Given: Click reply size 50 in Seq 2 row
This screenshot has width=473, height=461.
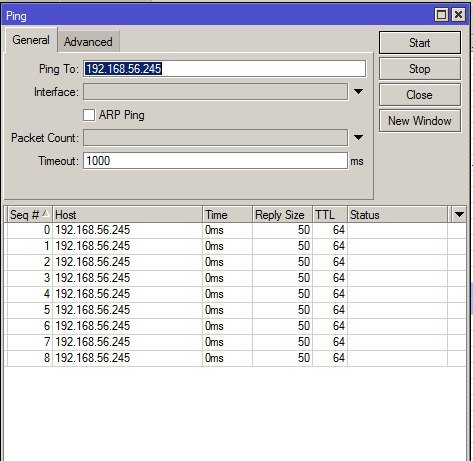Looking at the screenshot, I should pyautogui.click(x=304, y=262).
